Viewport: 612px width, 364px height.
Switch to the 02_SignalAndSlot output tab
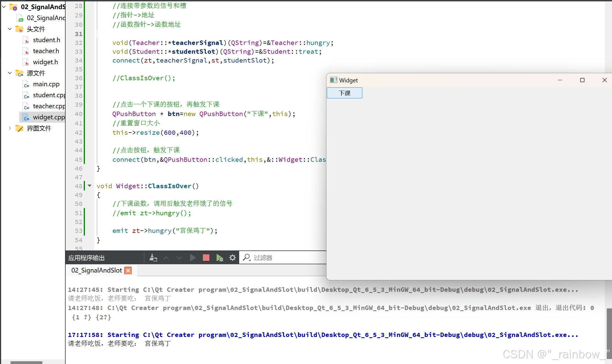point(96,271)
